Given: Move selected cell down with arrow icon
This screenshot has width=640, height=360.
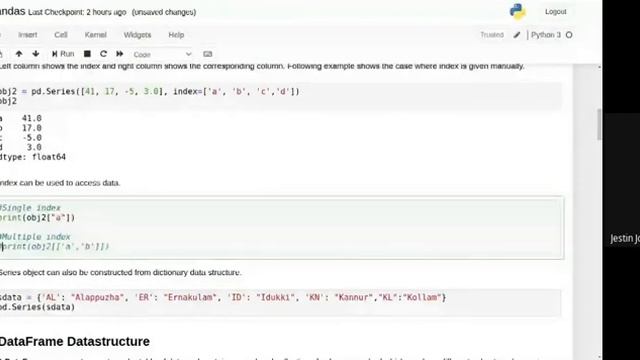Looking at the screenshot, I should (36, 54).
